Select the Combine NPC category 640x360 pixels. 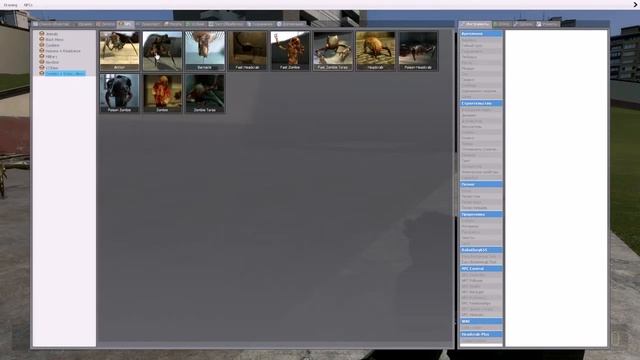click(52, 45)
